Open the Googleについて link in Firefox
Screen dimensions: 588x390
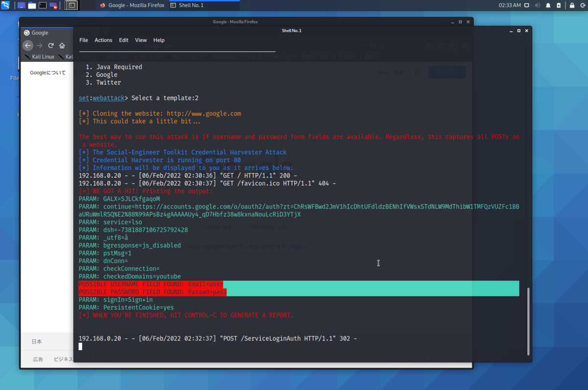[48, 73]
